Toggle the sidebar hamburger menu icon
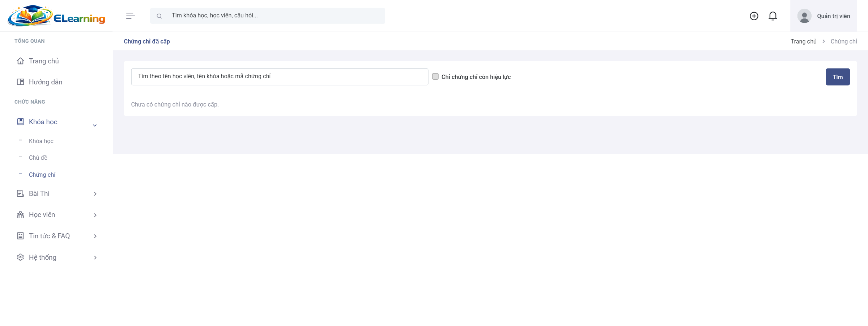Screen dimensions: 868x326 tap(131, 16)
